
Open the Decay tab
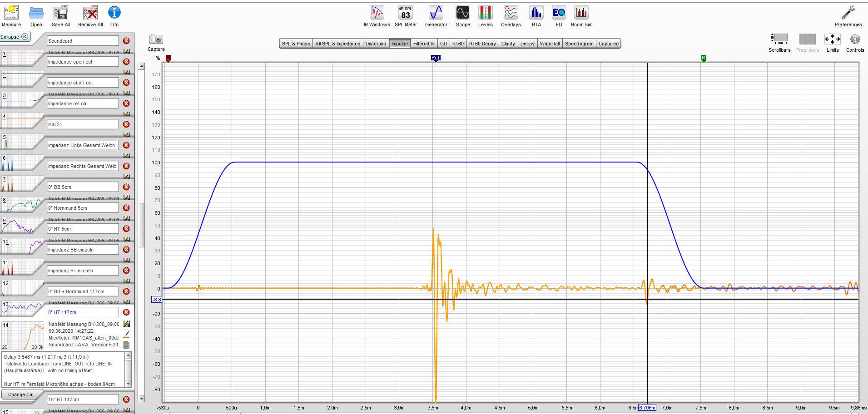pos(527,44)
